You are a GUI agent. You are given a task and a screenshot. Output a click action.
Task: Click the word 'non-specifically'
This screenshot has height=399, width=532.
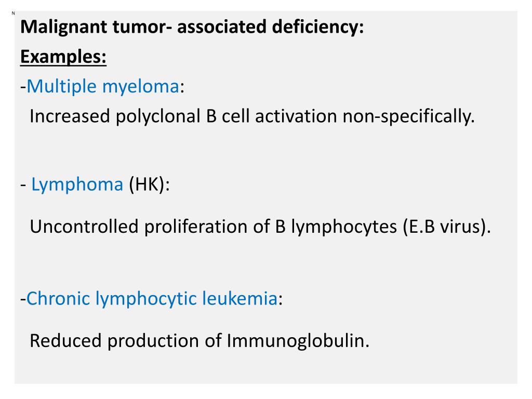pos(408,116)
